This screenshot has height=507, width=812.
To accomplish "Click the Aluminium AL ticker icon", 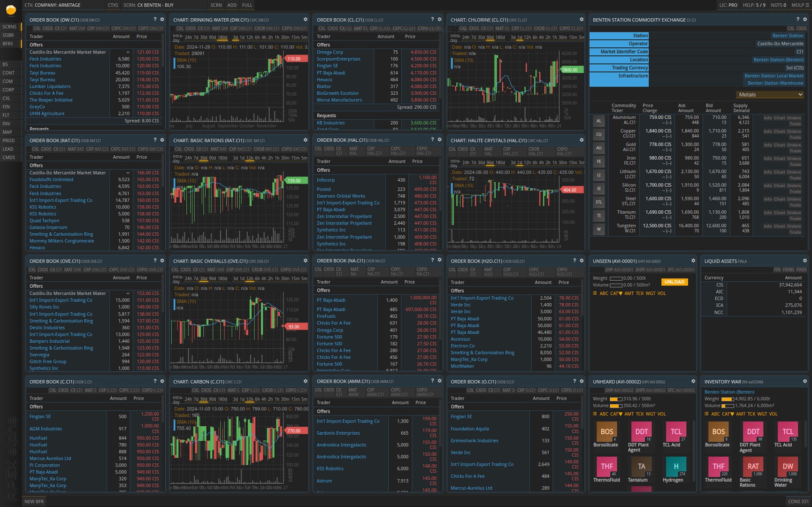I will (598, 121).
